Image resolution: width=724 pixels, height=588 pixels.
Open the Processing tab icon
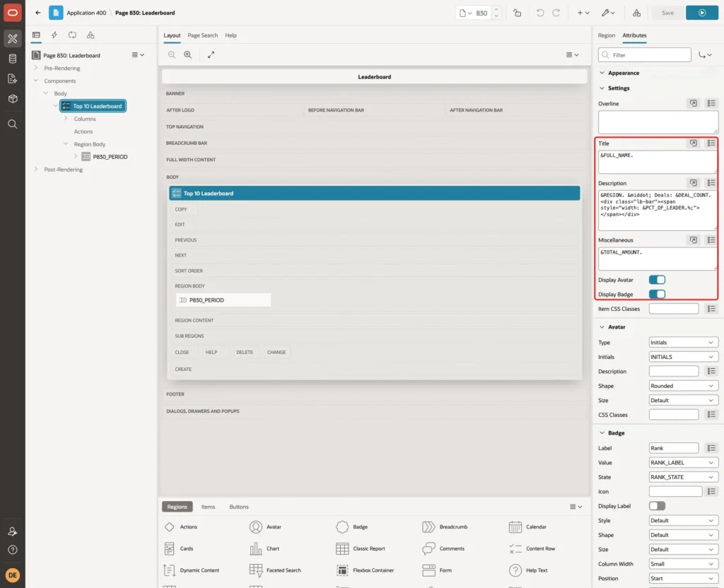72,35
